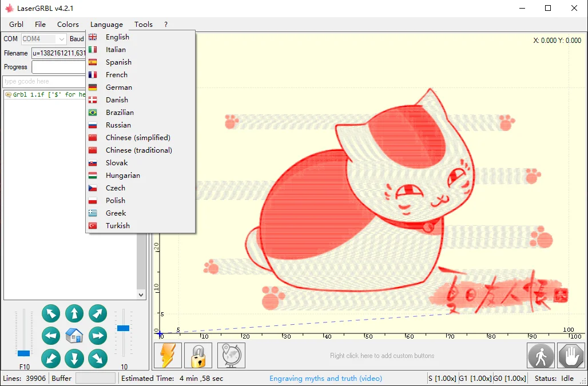Maximize the LaserGRBL window
Screen dimensions: 588x386
[x=548, y=8]
